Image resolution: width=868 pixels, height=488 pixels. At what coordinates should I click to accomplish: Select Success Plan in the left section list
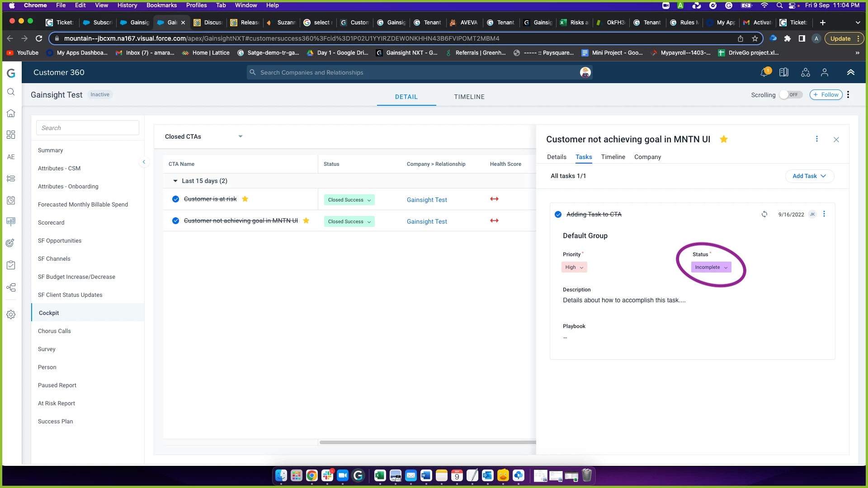pos(55,421)
